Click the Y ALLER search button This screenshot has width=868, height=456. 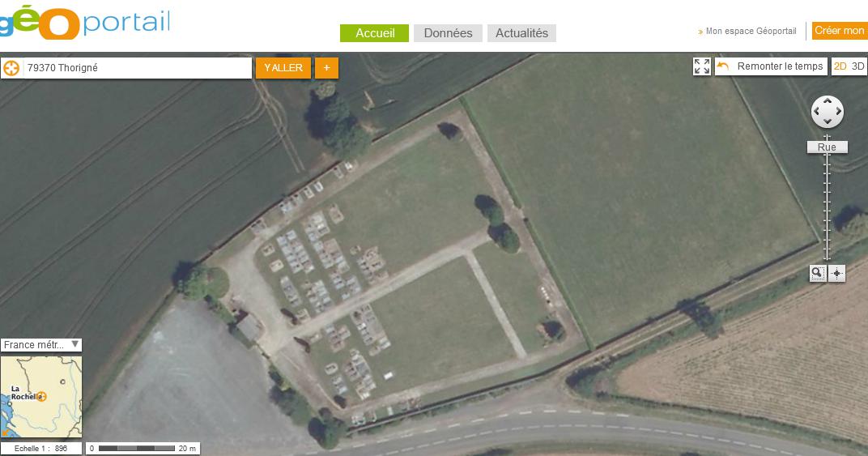click(x=283, y=67)
